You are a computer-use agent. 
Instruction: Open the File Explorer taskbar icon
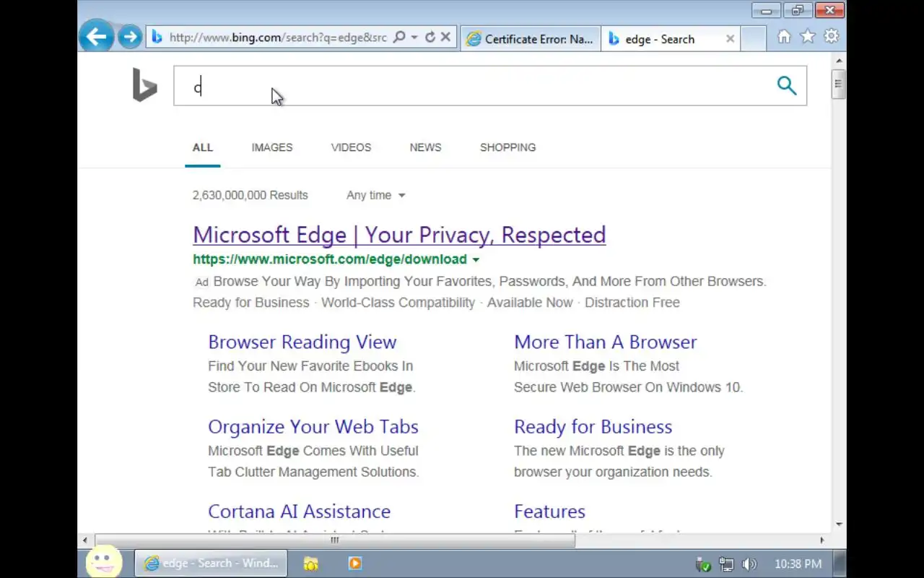click(311, 564)
